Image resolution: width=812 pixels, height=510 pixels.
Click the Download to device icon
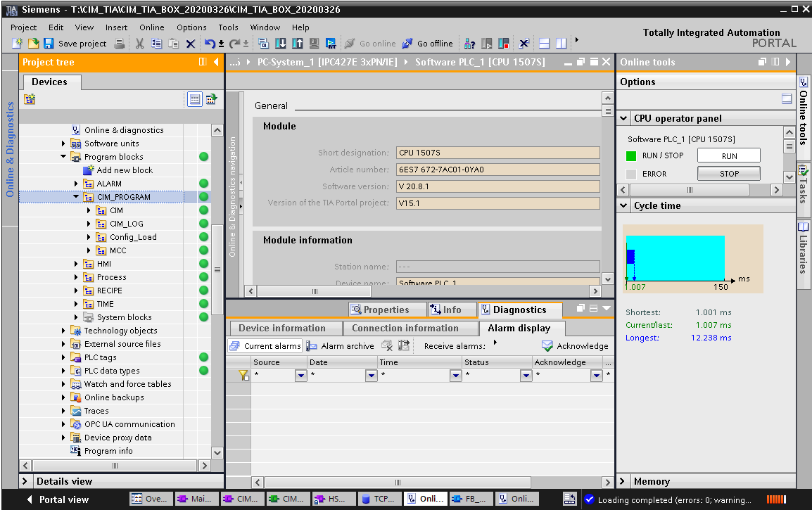[281, 44]
